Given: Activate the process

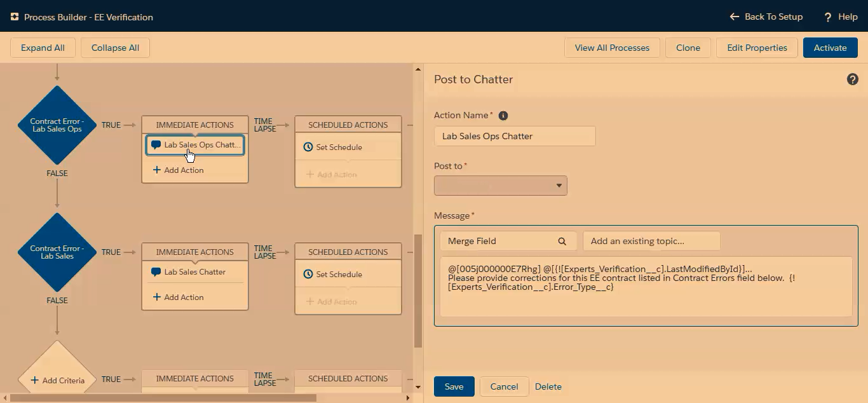Looking at the screenshot, I should coord(830,48).
